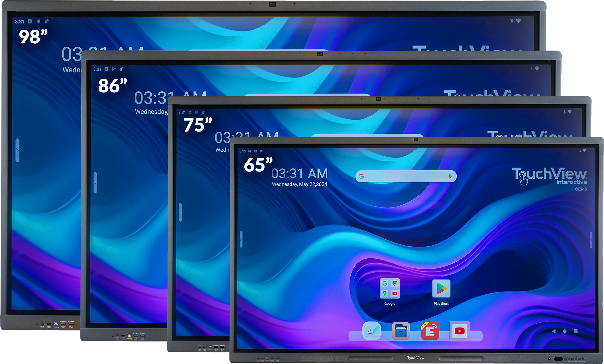Image resolution: width=604 pixels, height=364 pixels.
Task: Open the file manager app in the dock
Action: [x=401, y=331]
